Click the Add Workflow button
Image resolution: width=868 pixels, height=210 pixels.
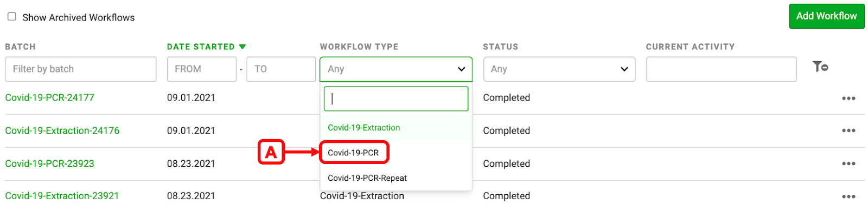826,16
